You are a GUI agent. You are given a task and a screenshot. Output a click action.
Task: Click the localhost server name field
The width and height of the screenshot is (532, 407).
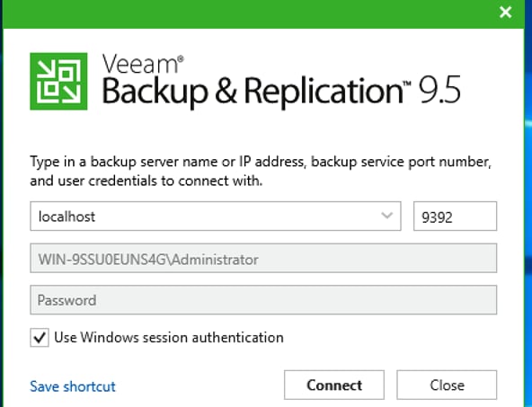coord(216,216)
